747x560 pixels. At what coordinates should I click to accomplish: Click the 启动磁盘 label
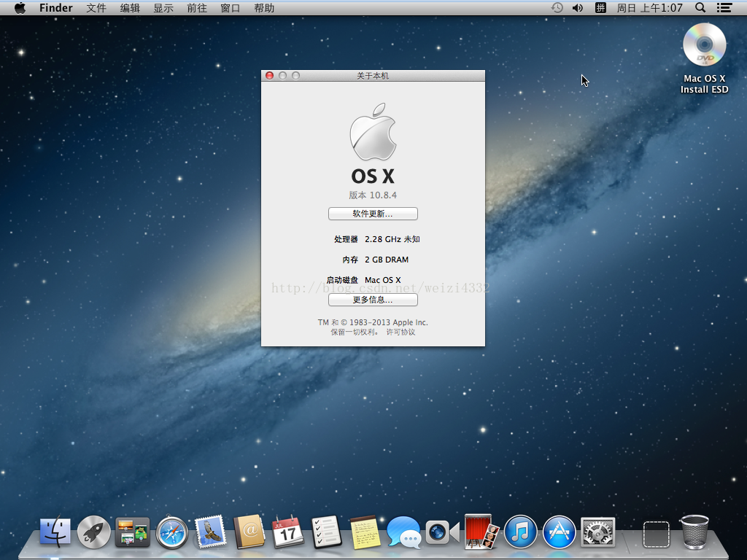342,280
